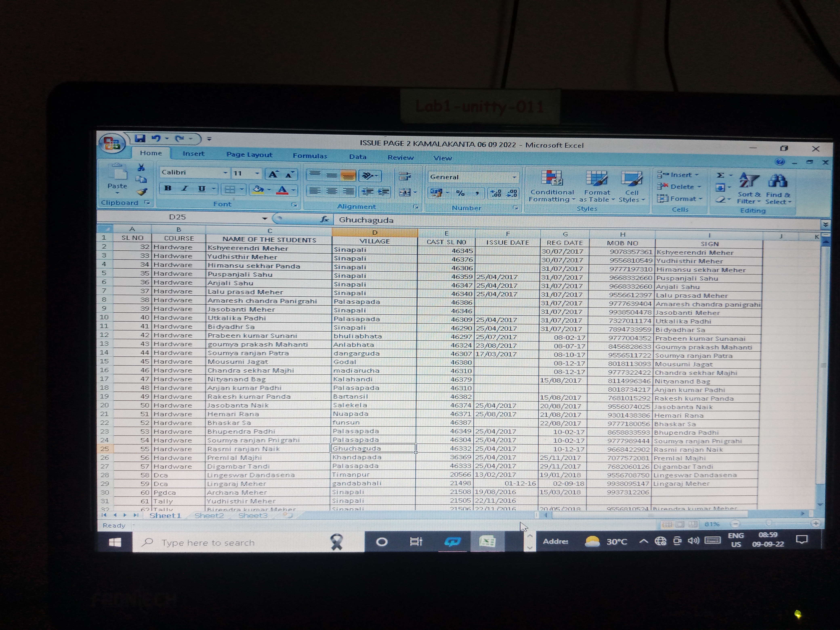
Task: Toggle bold formatting
Action: (x=168, y=188)
